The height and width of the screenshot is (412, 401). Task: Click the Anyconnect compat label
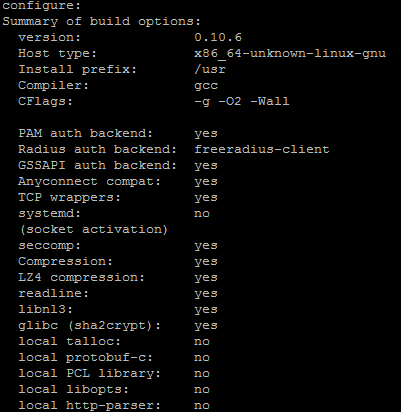click(89, 182)
